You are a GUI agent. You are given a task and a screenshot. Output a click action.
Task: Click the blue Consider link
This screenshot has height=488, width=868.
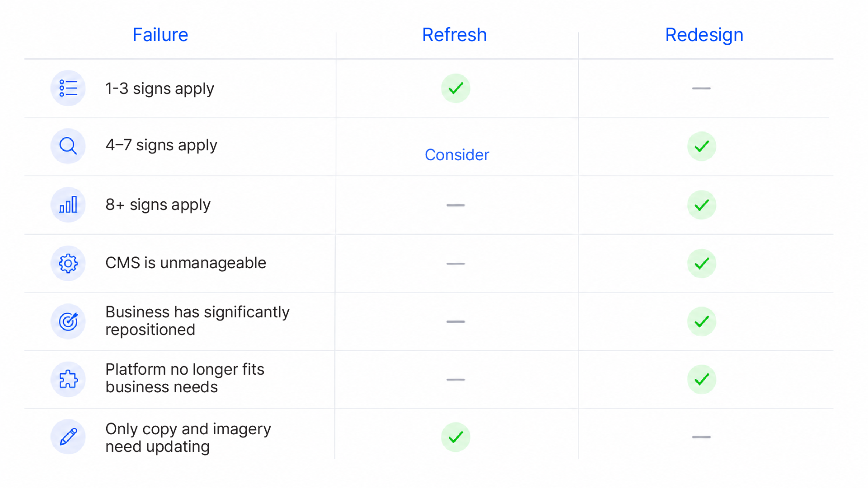457,155
